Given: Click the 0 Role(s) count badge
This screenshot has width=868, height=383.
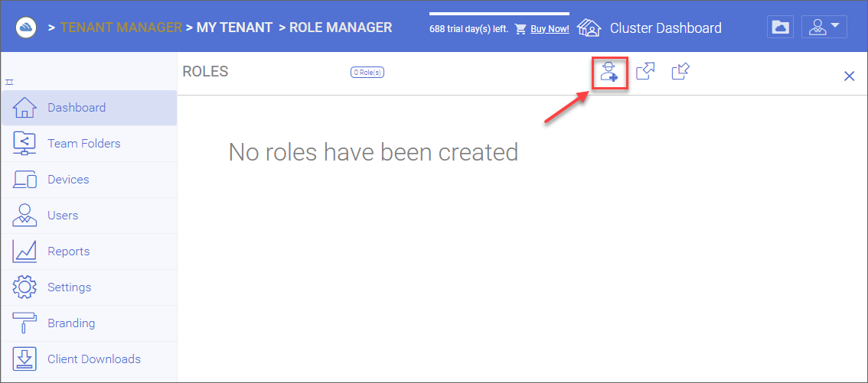Looking at the screenshot, I should coord(367,72).
